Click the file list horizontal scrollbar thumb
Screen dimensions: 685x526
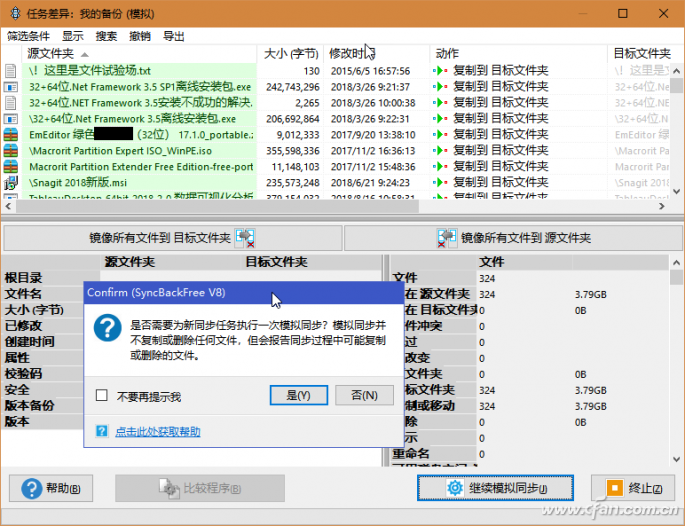pos(217,206)
